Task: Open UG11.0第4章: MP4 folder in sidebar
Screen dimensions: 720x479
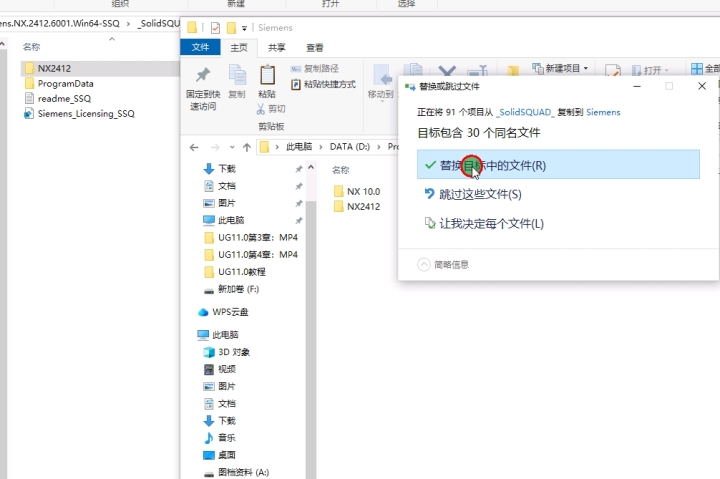Action: click(252, 254)
